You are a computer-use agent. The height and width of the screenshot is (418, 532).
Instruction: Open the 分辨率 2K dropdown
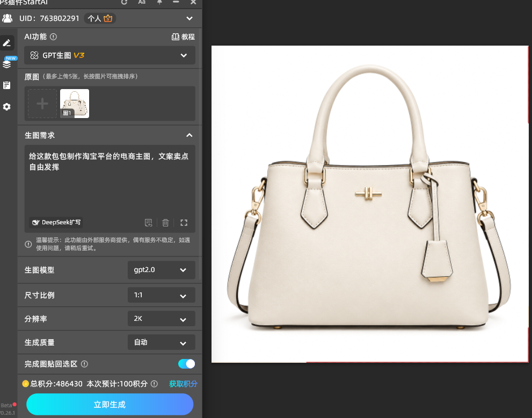tap(161, 319)
